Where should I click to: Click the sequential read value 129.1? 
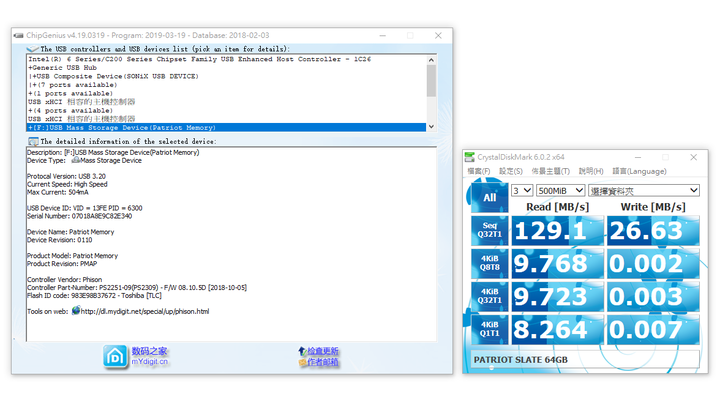557,230
